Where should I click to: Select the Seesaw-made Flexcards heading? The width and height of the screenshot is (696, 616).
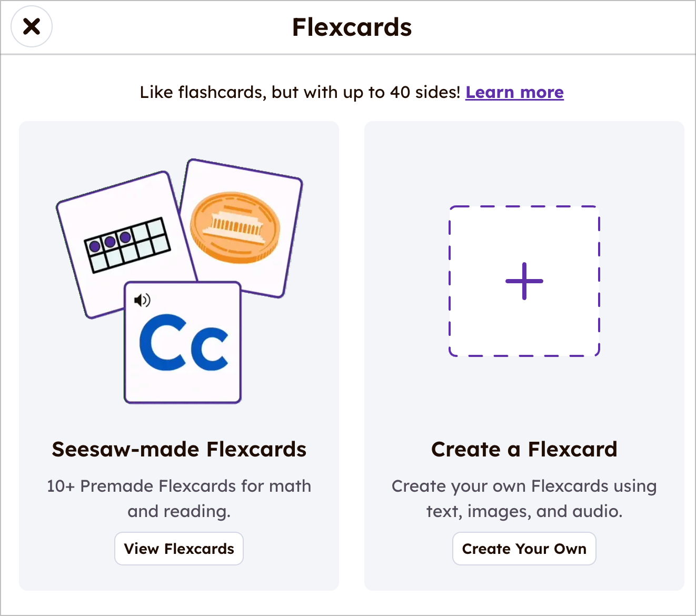click(x=179, y=449)
